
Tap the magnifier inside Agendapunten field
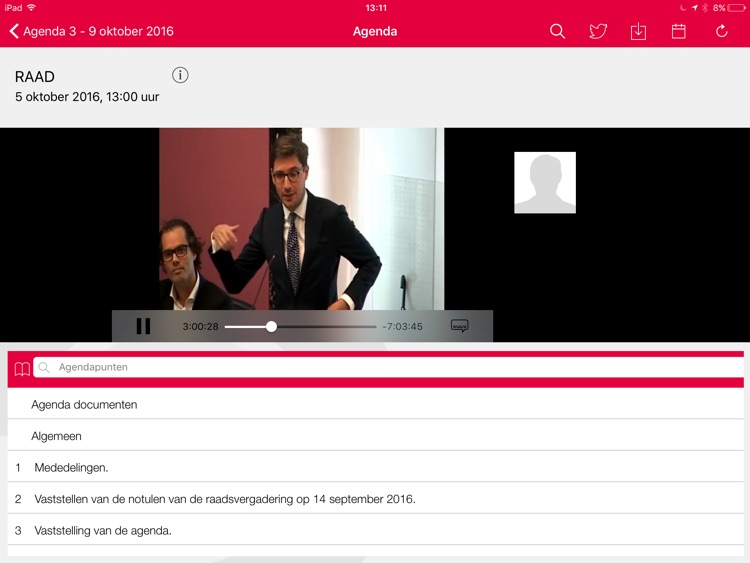point(44,367)
